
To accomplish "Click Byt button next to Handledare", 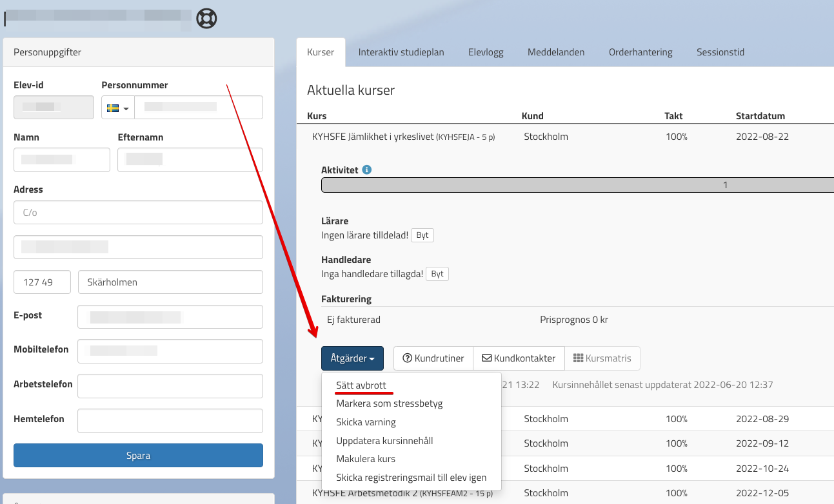I will point(437,274).
